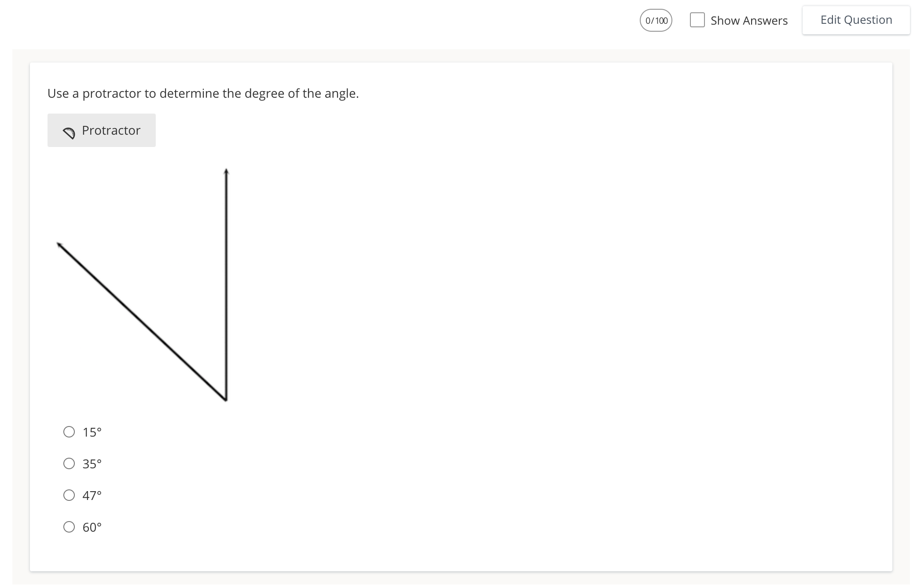917x588 pixels.
Task: Click the 15° answer label text
Action: click(92, 432)
